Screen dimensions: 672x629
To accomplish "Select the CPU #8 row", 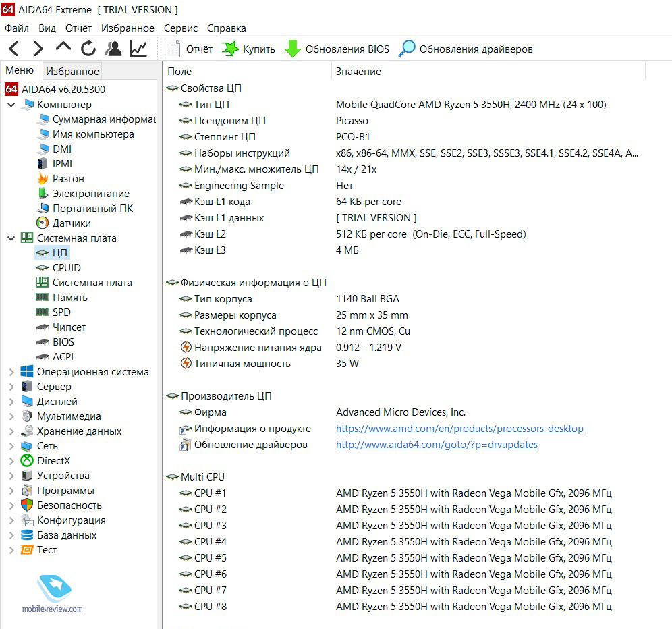I will (403, 607).
